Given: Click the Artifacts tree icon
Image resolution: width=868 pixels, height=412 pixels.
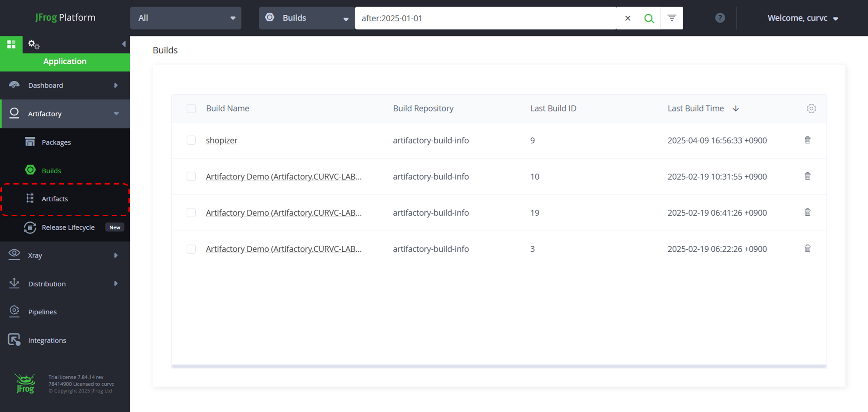Looking at the screenshot, I should 30,198.
